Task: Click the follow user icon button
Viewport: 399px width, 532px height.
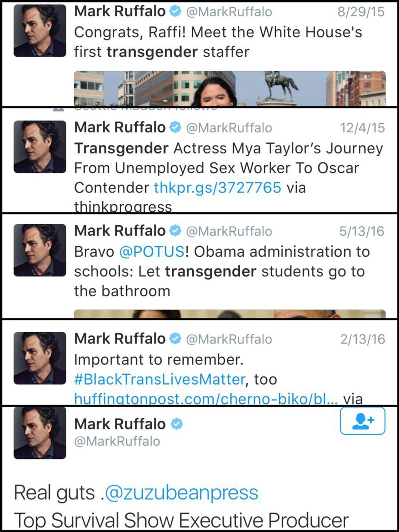Action: pos(362,421)
